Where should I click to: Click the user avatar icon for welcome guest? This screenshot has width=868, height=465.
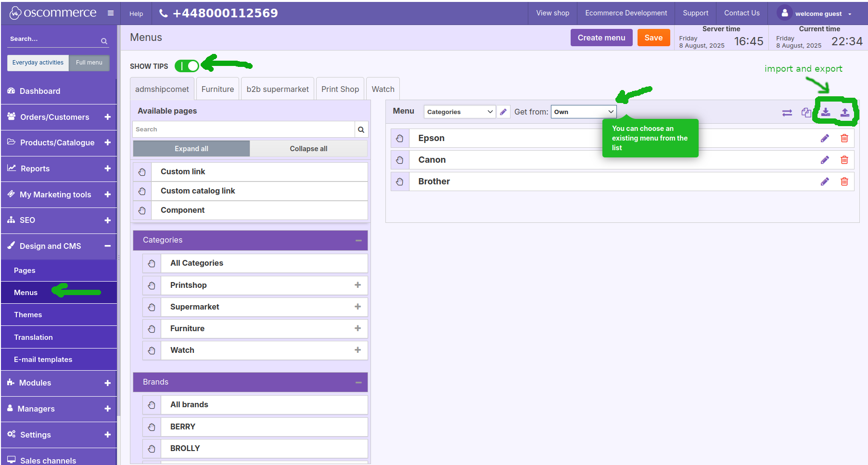click(x=784, y=13)
